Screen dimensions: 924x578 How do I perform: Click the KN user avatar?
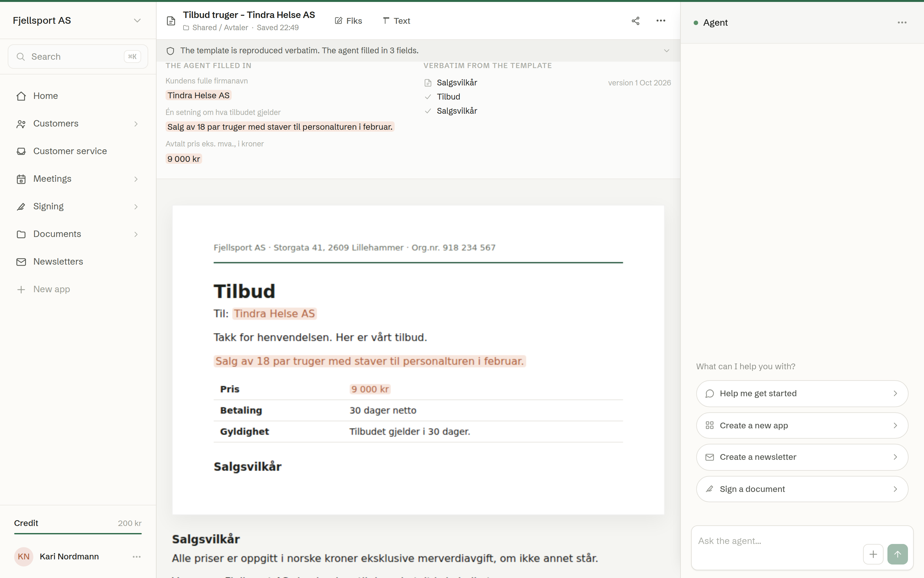24,556
